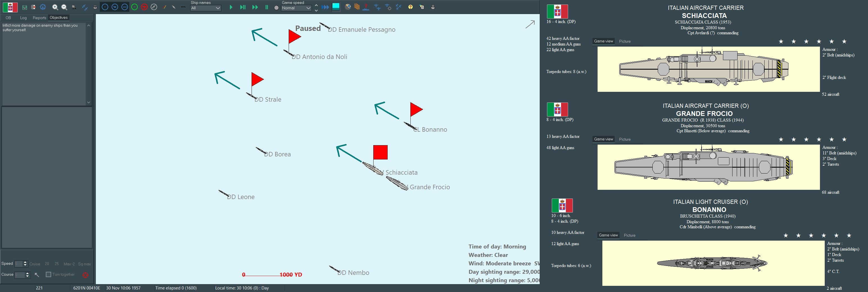Click the gray ship silhouette icon

[173, 7]
